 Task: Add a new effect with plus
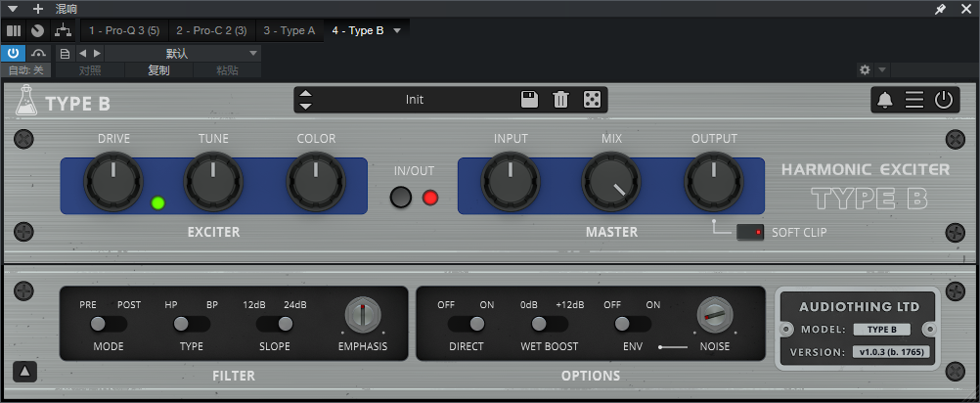(38, 9)
